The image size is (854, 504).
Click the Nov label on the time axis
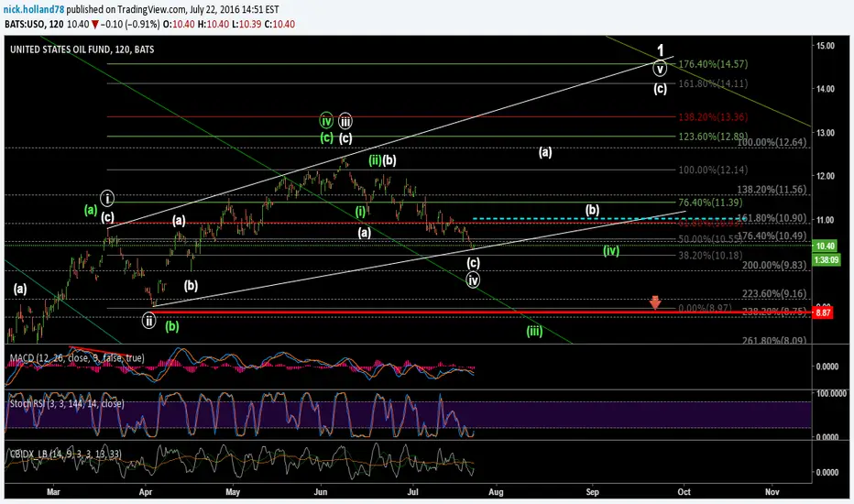point(772,492)
